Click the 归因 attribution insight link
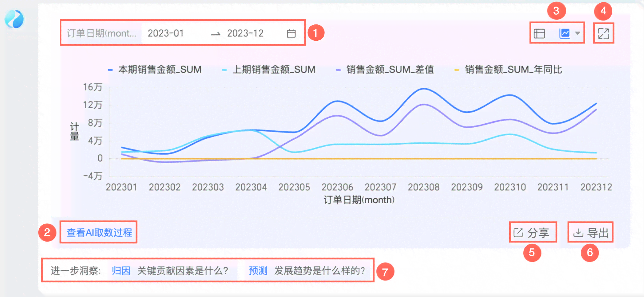The width and height of the screenshot is (644, 297). (x=121, y=271)
